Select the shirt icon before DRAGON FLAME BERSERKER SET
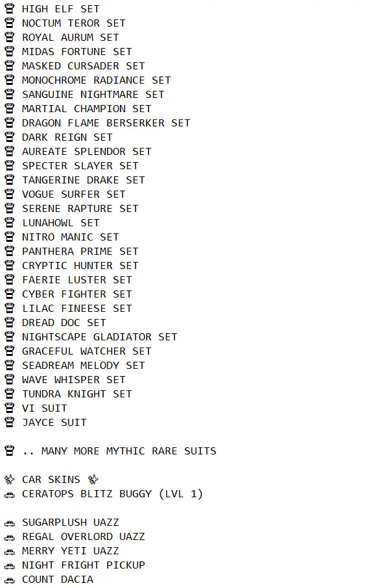The image size is (389, 588). tap(9, 123)
